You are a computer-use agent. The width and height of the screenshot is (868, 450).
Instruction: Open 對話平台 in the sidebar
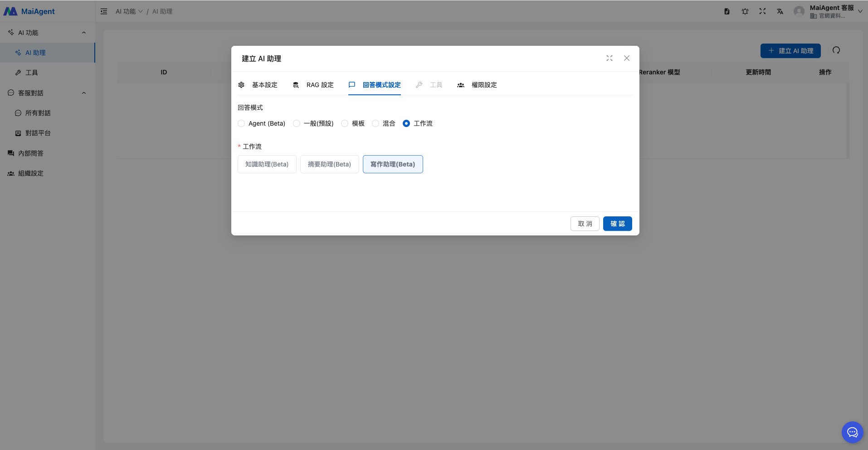[38, 133]
